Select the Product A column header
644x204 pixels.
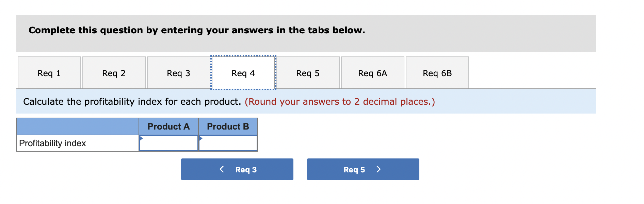[168, 126]
